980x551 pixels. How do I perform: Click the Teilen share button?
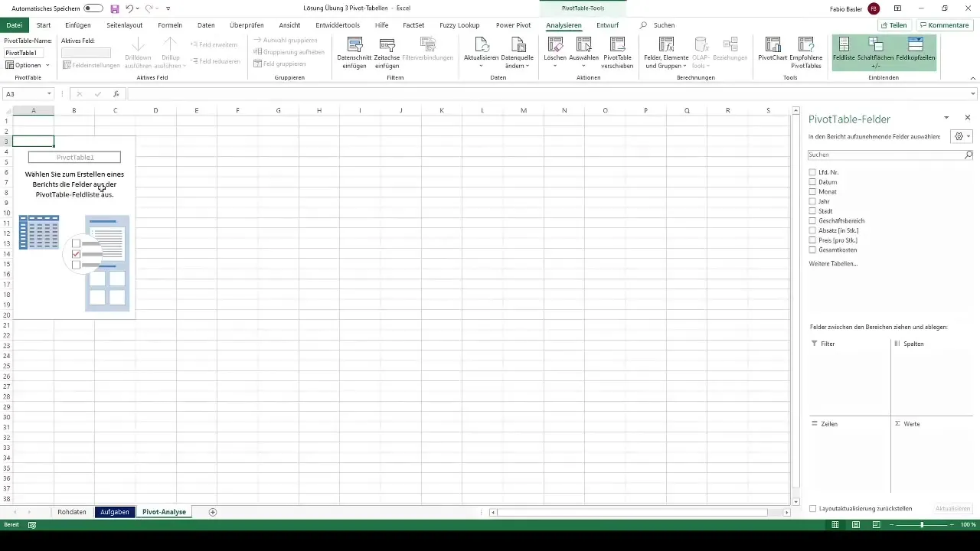893,25
